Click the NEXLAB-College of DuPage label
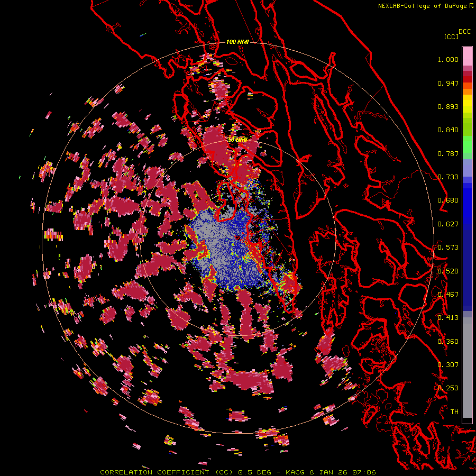The width and height of the screenshot is (476, 476). tap(422, 6)
